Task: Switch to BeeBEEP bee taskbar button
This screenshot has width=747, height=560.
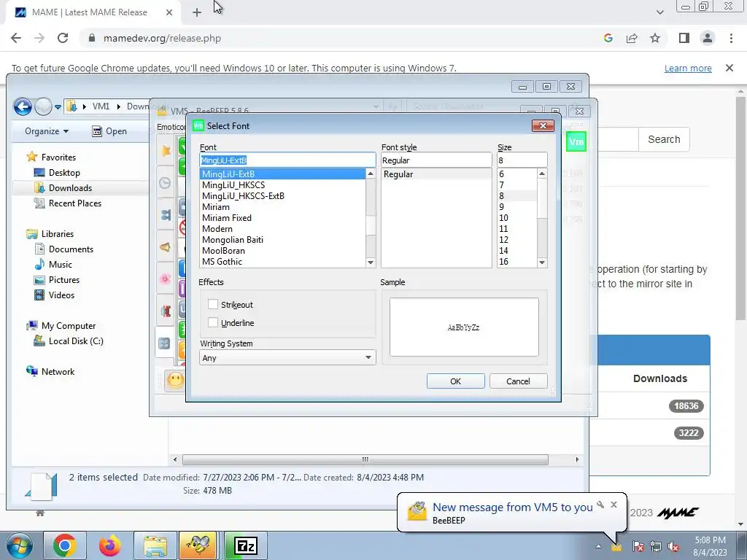Action: pos(198,545)
